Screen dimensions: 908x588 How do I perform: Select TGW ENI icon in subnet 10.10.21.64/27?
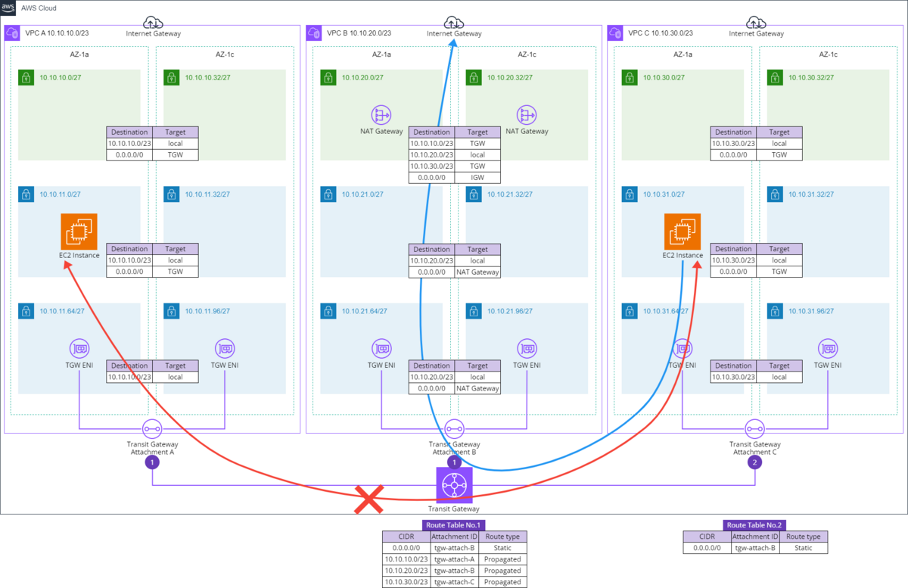click(381, 349)
